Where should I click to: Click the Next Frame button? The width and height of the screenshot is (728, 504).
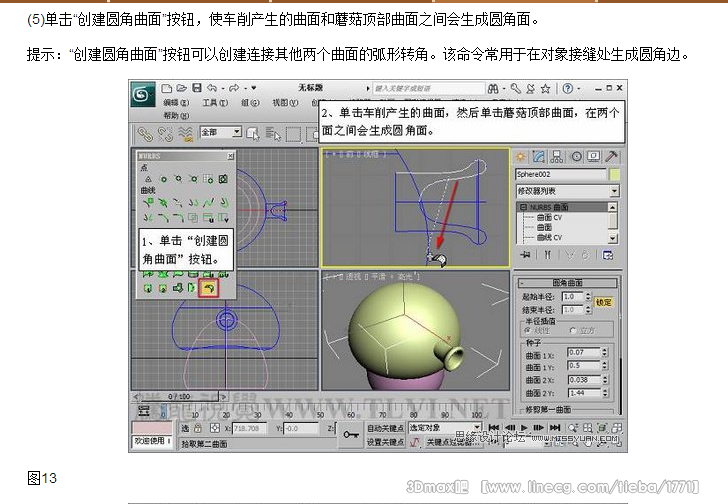(x=539, y=428)
